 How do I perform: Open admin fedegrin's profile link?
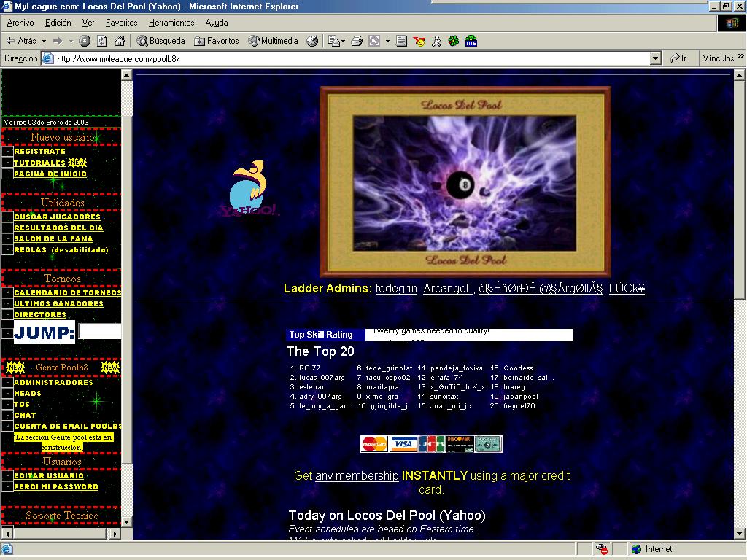pyautogui.click(x=396, y=288)
